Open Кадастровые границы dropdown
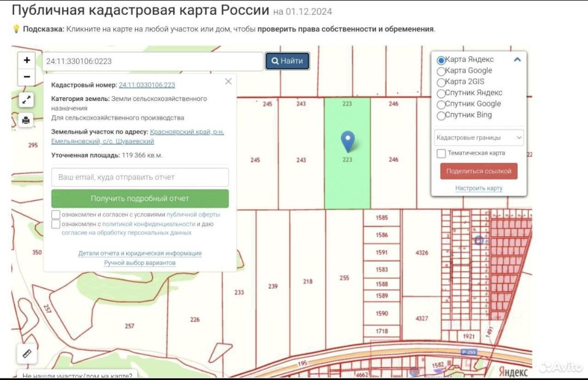The height and width of the screenshot is (380, 588). point(479,138)
